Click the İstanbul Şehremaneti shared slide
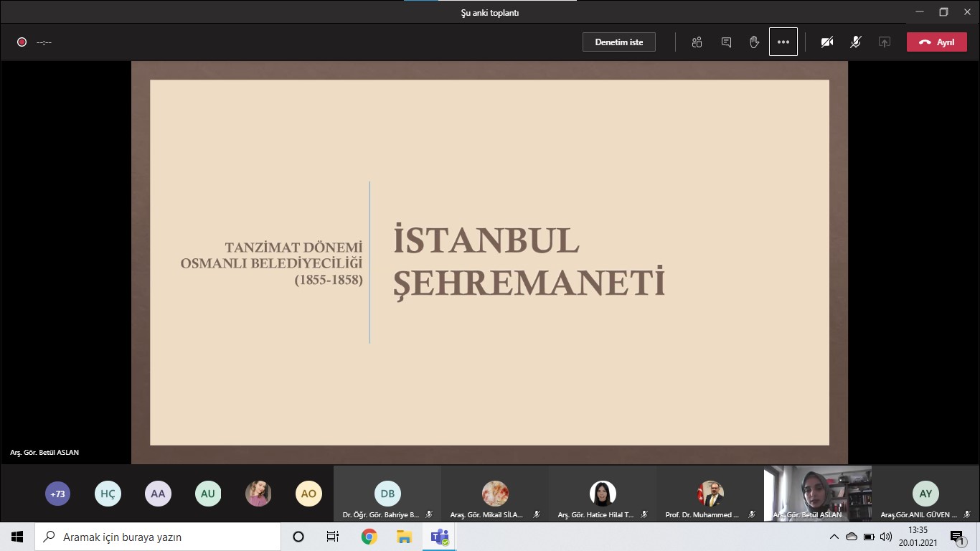The height and width of the screenshot is (551, 980). click(x=489, y=262)
